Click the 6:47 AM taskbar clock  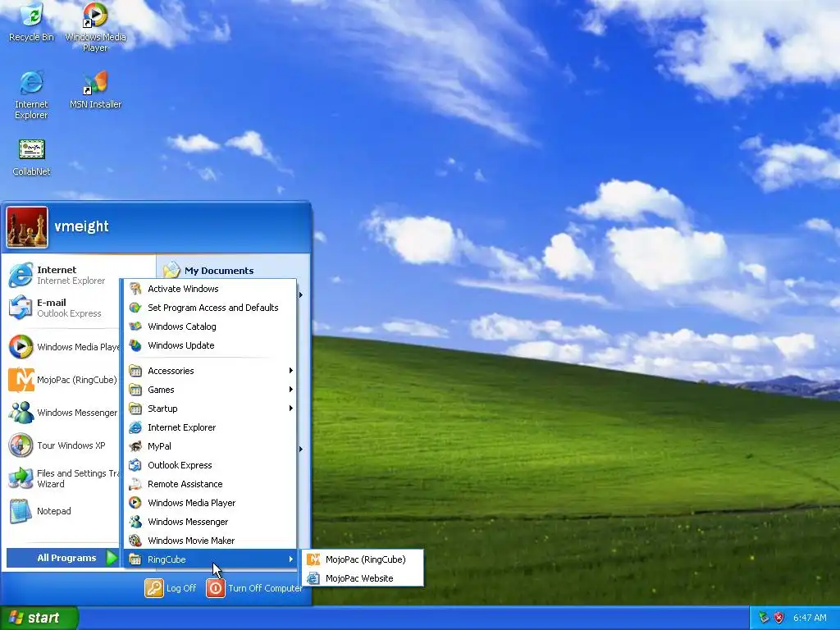[810, 618]
